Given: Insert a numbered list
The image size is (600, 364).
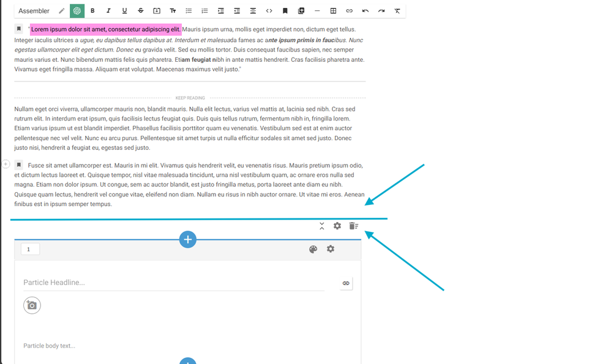Looking at the screenshot, I should coord(204,11).
